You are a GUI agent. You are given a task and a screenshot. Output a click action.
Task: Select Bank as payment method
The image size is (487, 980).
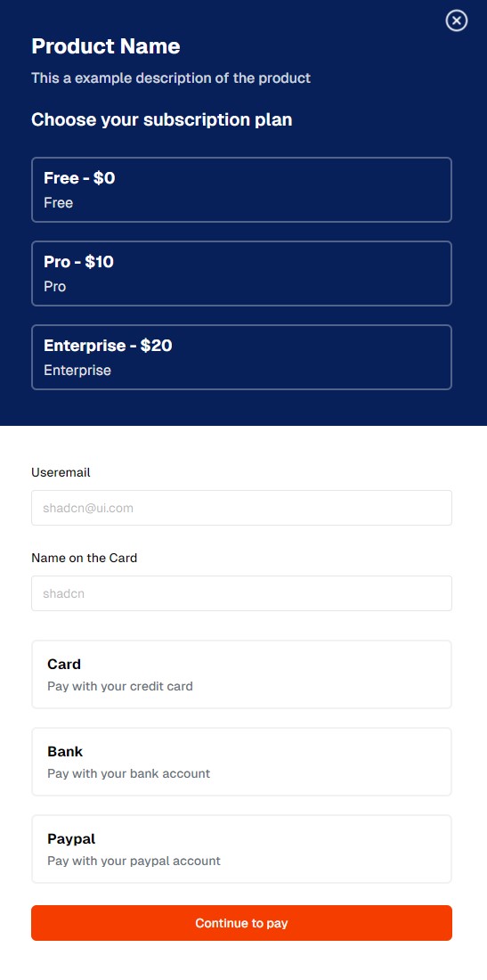coord(241,761)
